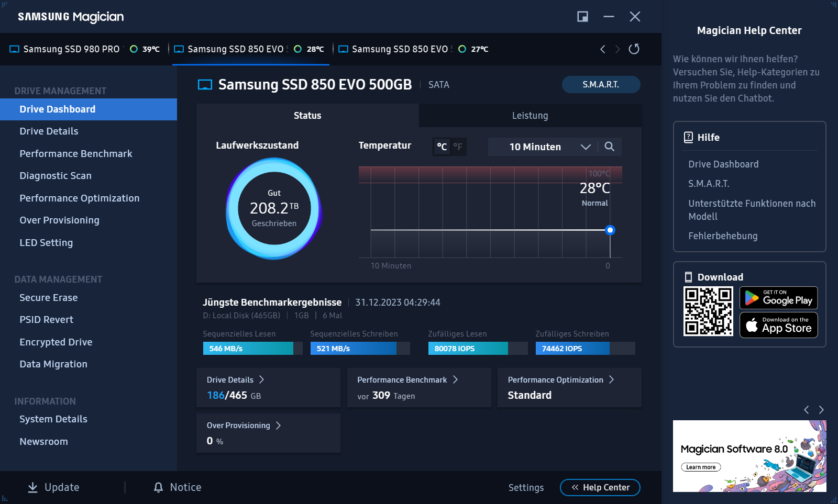Open Performance Benchmark card chevron
The height and width of the screenshot is (504, 838).
coord(455,379)
